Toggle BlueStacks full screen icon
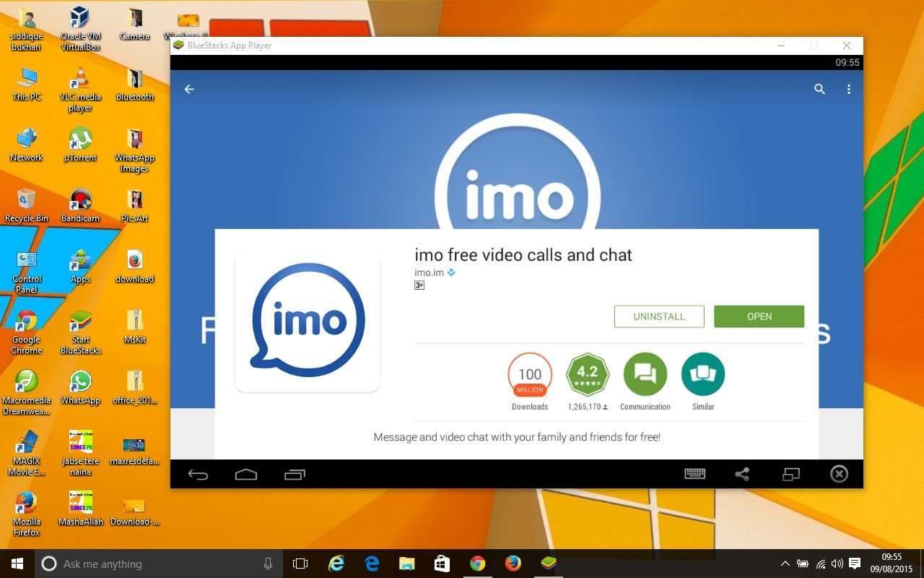 [x=791, y=474]
